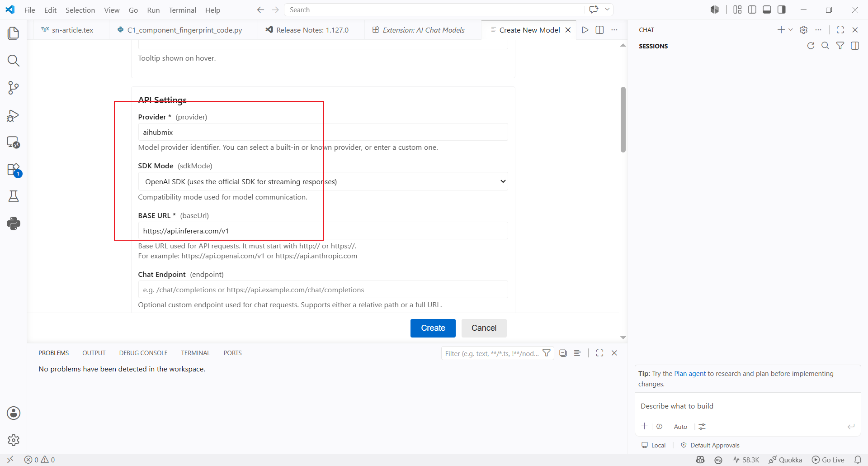Toggle Secondary Side Bar visibility
Image resolution: width=868 pixels, height=466 pixels.
point(782,10)
